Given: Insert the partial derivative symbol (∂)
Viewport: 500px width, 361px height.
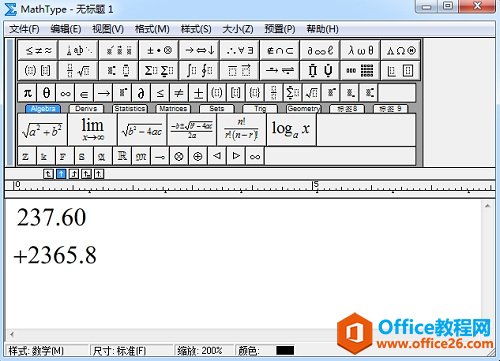Looking at the screenshot, I should click(x=141, y=93).
